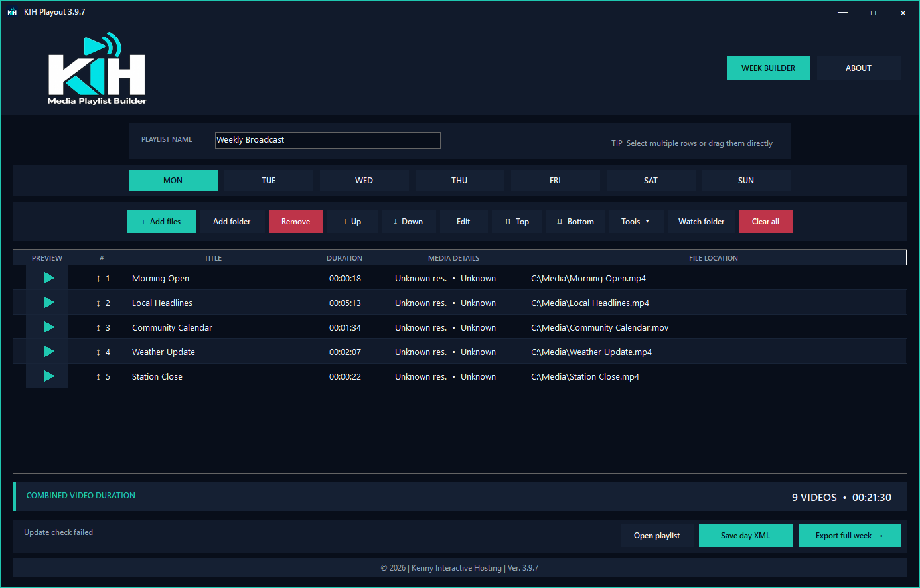Move selected item Down
The width and height of the screenshot is (920, 588).
pyautogui.click(x=409, y=222)
